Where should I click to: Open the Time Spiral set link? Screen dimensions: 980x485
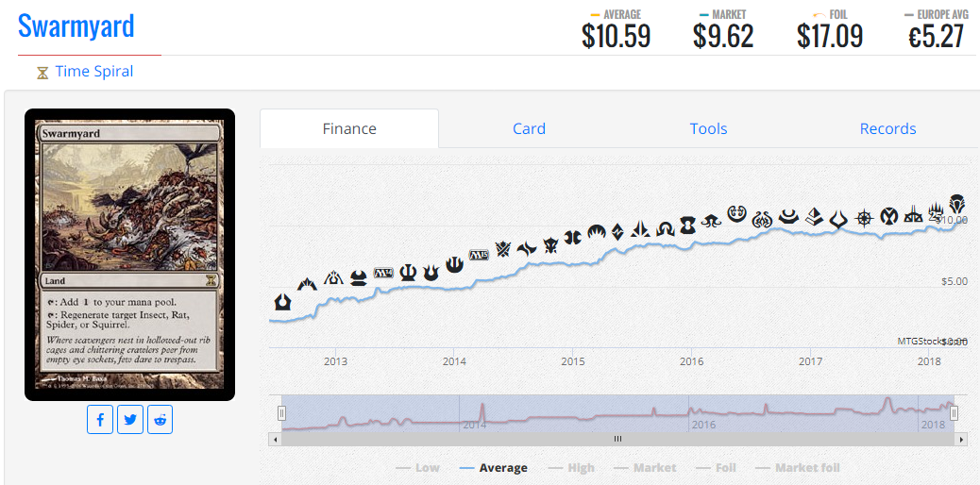click(94, 72)
